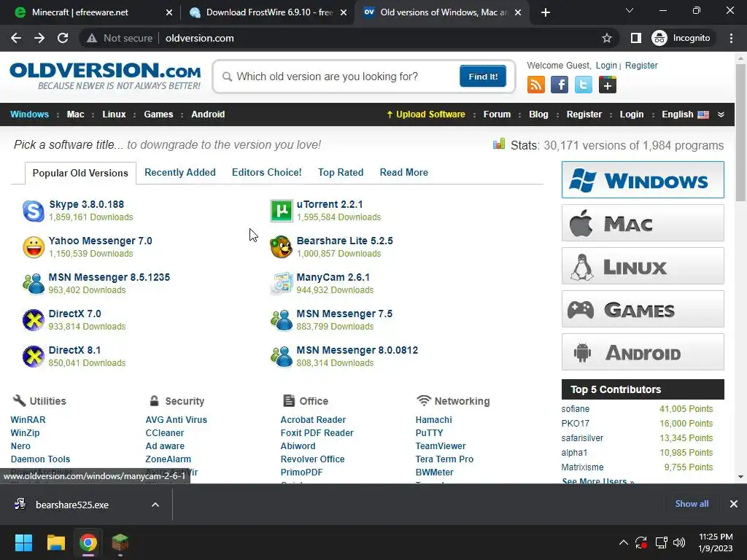Go forward in browser history
The height and width of the screenshot is (560, 747).
point(39,38)
